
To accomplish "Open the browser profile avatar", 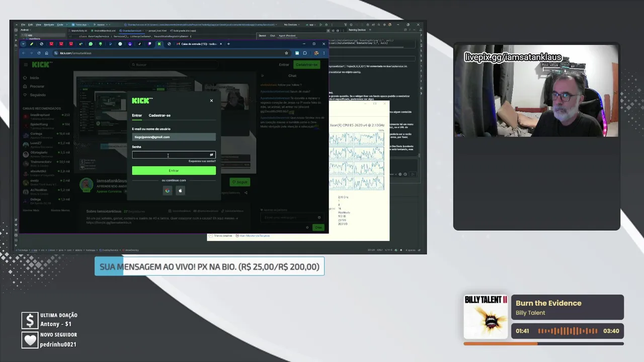I will click(316, 53).
